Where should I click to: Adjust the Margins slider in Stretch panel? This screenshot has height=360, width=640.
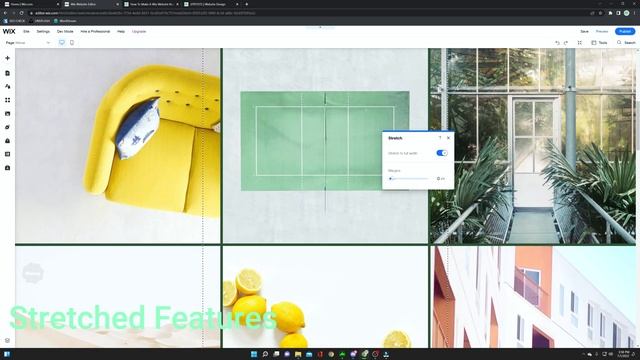coord(409,179)
